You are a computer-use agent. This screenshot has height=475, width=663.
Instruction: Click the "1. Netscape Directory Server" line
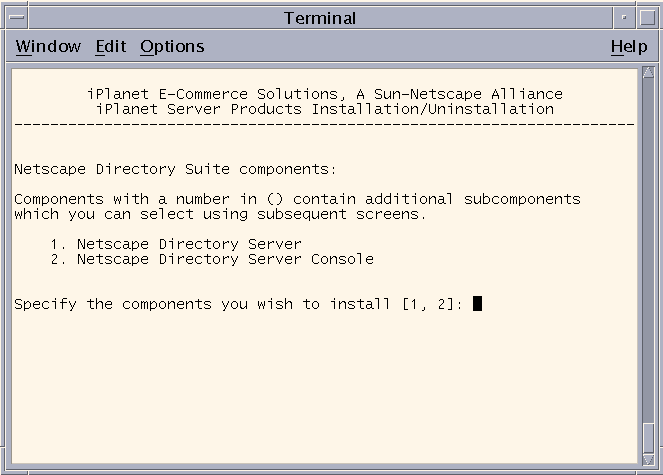point(176,244)
